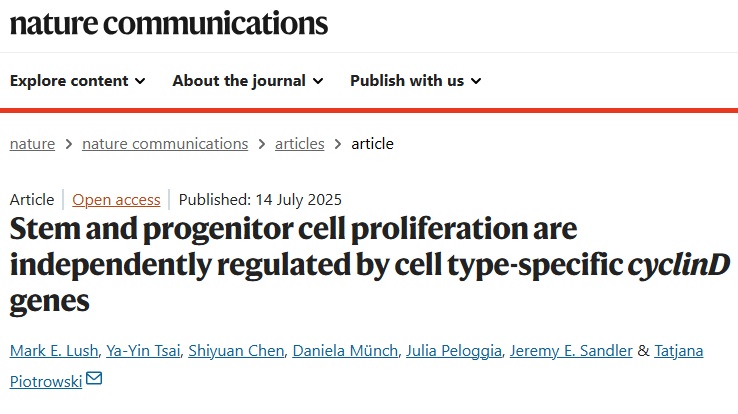Open Julia Peloggia author link

click(x=454, y=351)
